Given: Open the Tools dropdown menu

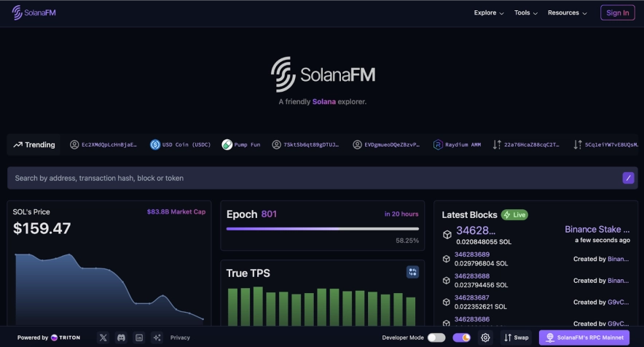Looking at the screenshot, I should tap(526, 12).
